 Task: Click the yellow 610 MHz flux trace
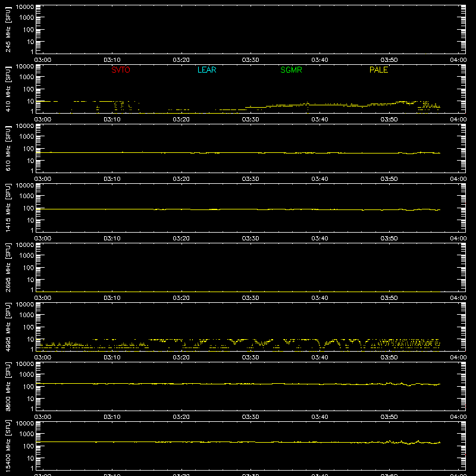click(x=239, y=153)
